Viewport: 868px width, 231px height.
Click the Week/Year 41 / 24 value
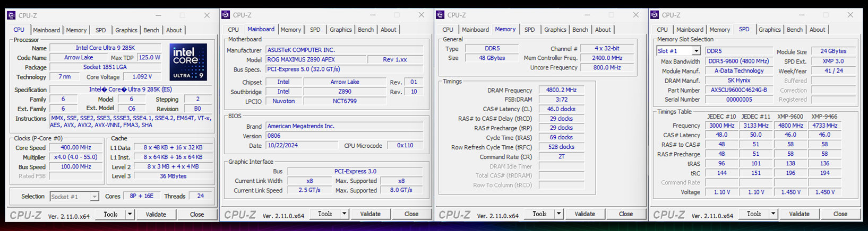(x=833, y=70)
